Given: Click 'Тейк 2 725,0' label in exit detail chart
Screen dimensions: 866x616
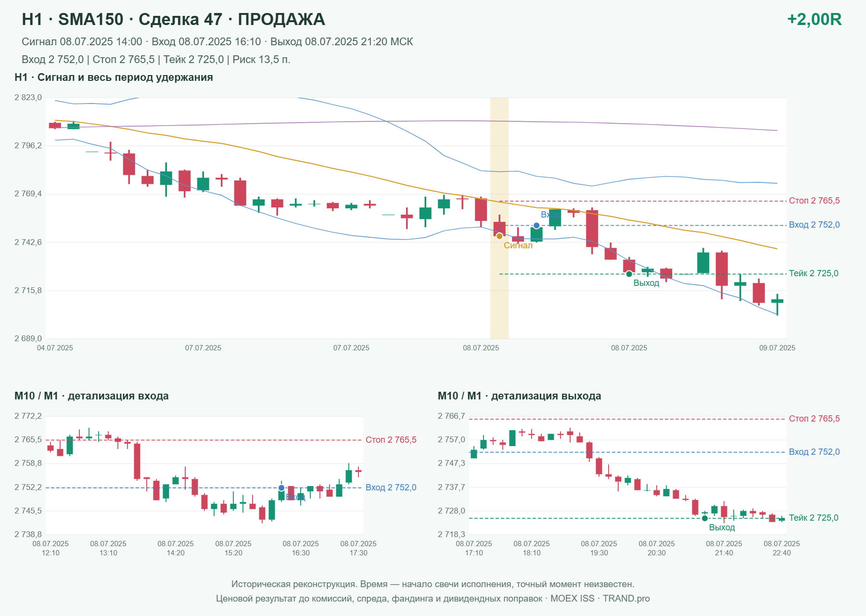Looking at the screenshot, I should (814, 518).
